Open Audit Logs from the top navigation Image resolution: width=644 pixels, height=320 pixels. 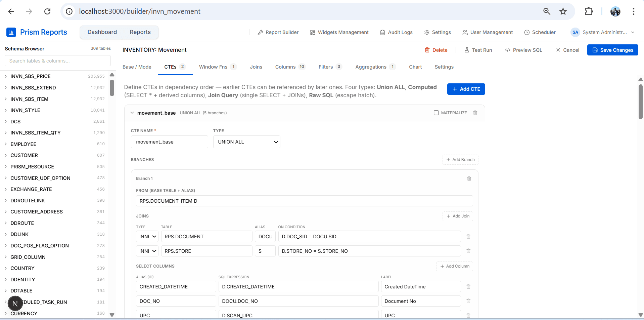(396, 32)
